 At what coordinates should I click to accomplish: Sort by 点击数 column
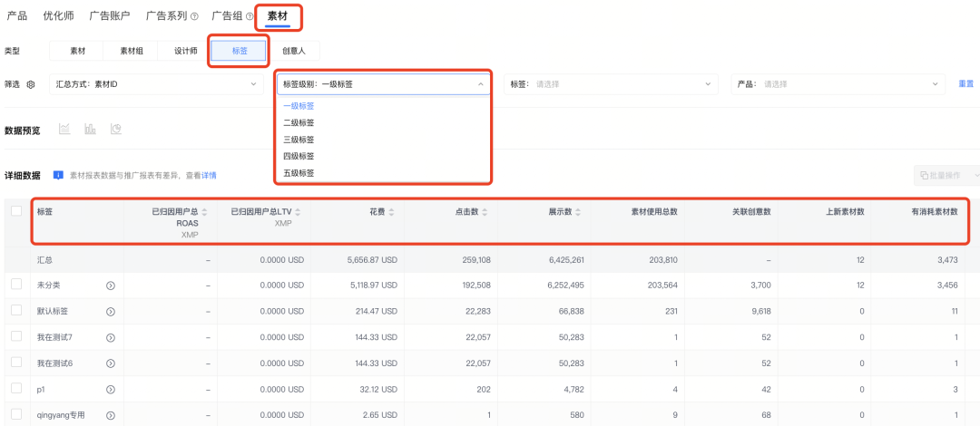coord(485,212)
